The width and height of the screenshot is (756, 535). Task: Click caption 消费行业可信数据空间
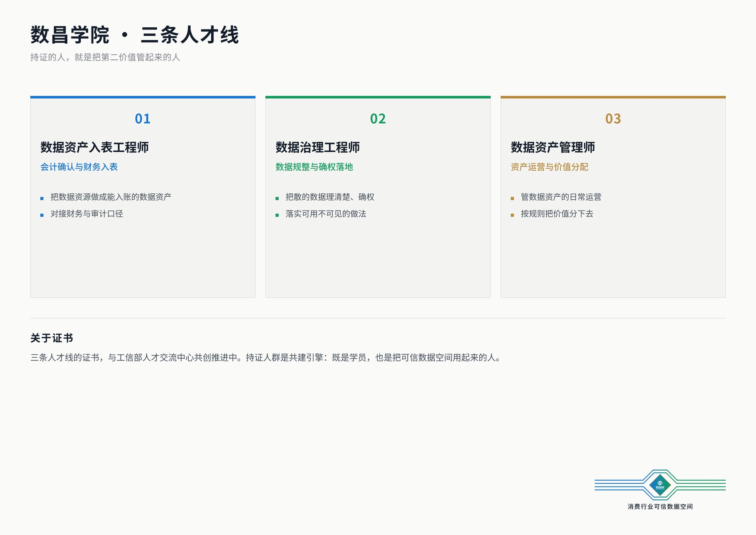[660, 506]
